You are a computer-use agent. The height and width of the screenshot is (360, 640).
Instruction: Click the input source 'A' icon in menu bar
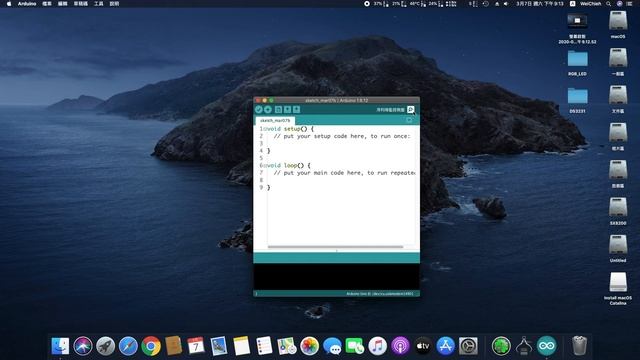point(572,4)
